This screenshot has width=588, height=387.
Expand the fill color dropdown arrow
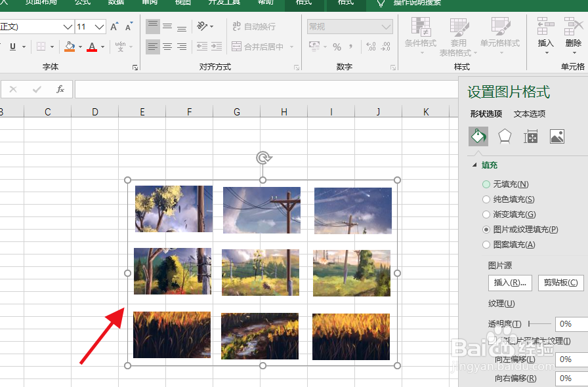pyautogui.click(x=80, y=47)
